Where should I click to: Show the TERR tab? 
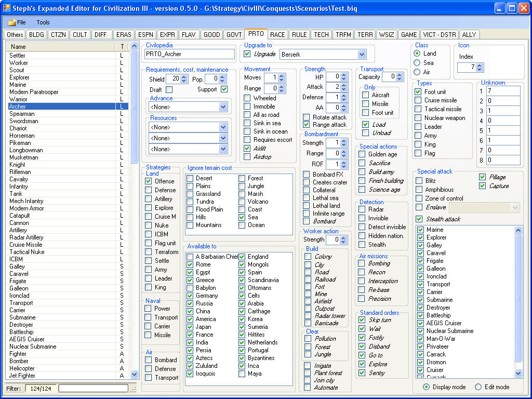(365, 35)
